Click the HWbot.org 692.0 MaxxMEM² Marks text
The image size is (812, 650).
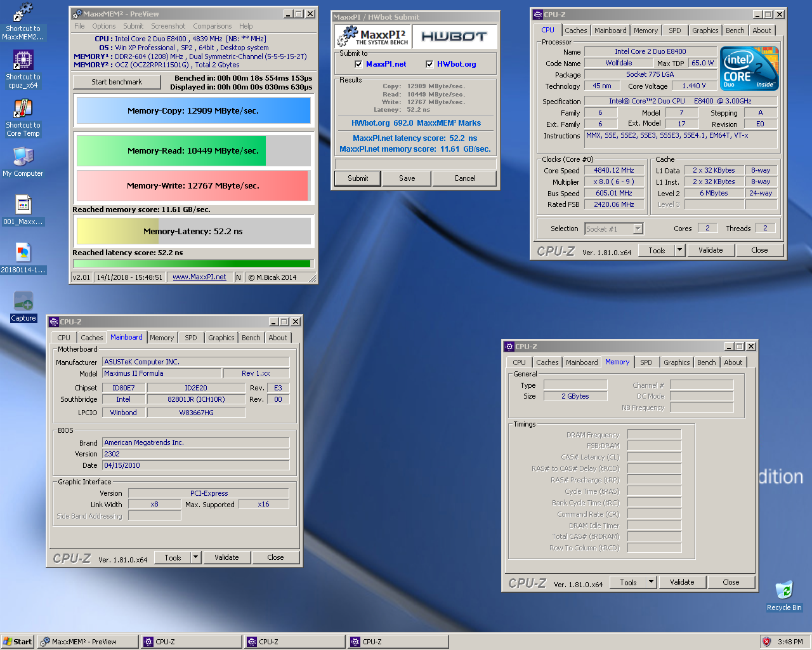pos(416,123)
